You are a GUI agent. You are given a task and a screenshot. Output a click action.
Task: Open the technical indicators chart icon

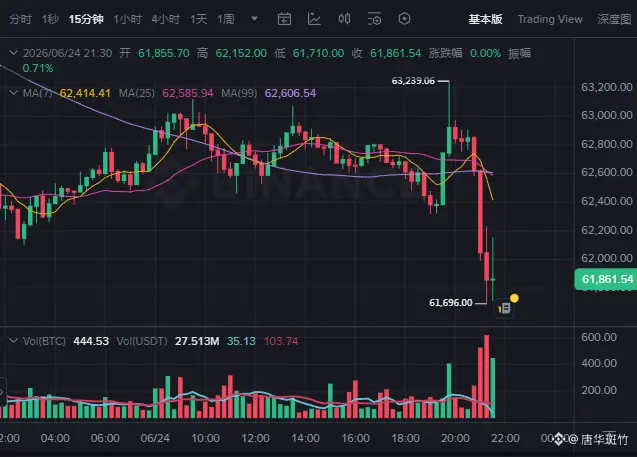[x=314, y=19]
